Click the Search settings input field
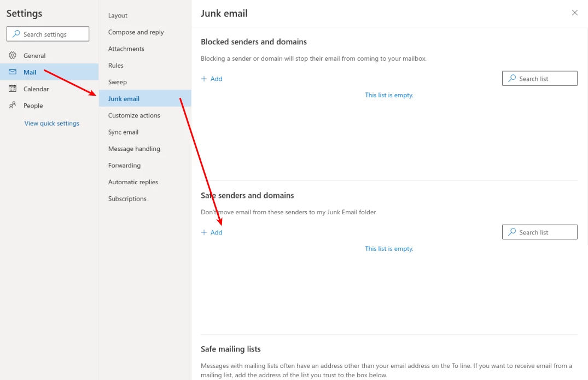This screenshot has width=588, height=380. pyautogui.click(x=48, y=33)
